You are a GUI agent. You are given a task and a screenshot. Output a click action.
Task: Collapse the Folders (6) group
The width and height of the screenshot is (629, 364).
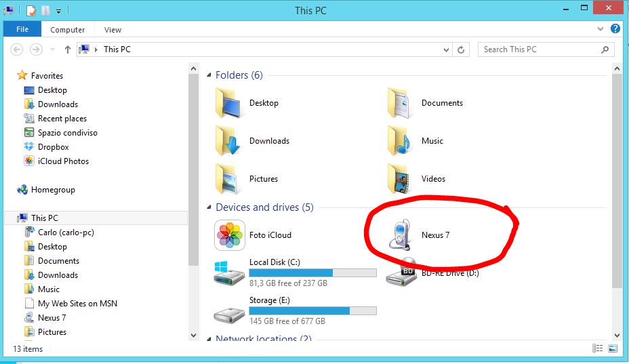[x=209, y=75]
